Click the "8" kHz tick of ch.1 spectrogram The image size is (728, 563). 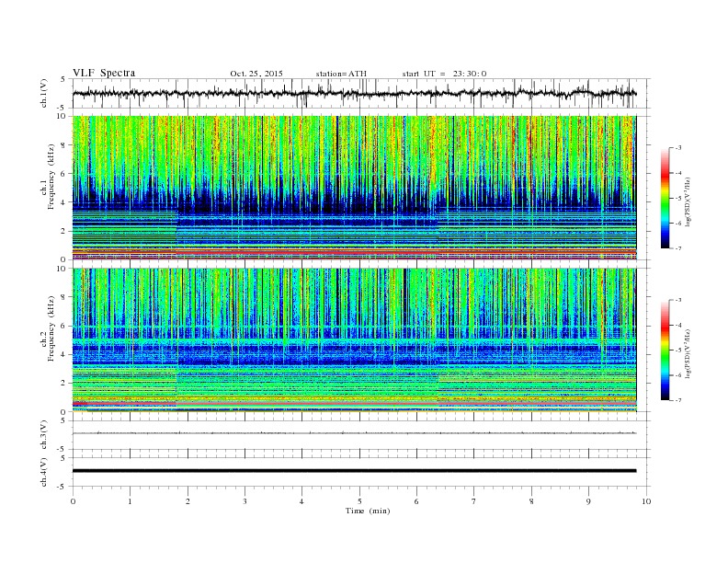(64, 145)
